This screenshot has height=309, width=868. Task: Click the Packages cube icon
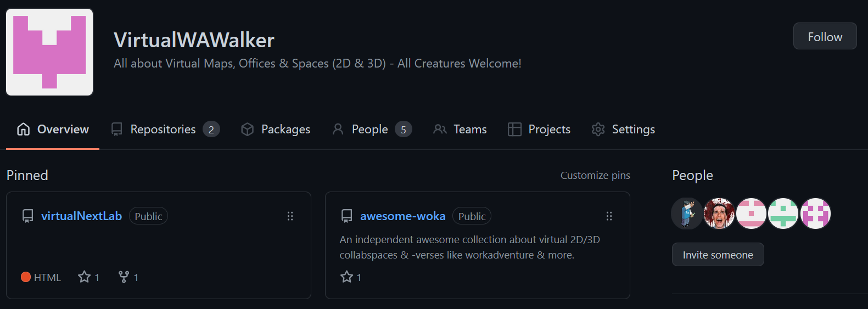point(248,130)
